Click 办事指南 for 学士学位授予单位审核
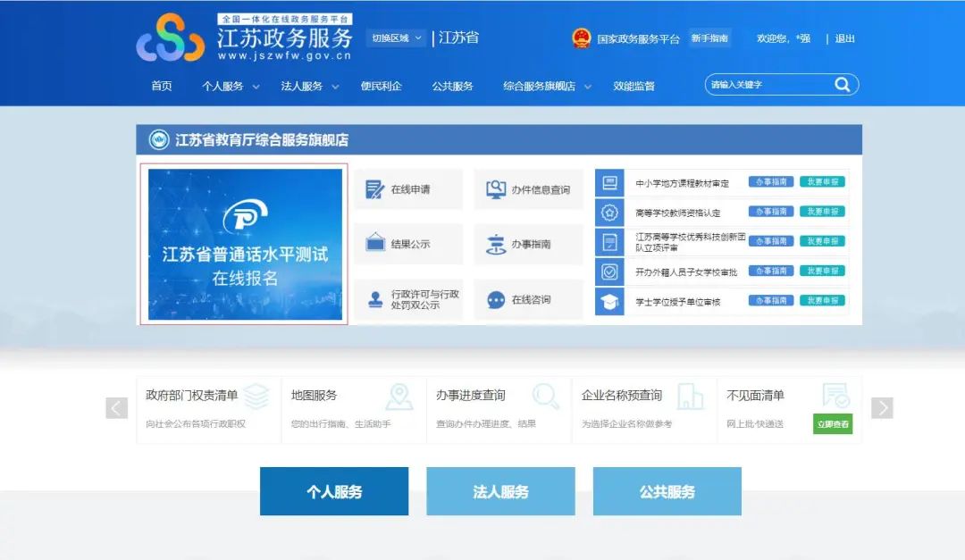This screenshot has height=560, width=965. 771,300
